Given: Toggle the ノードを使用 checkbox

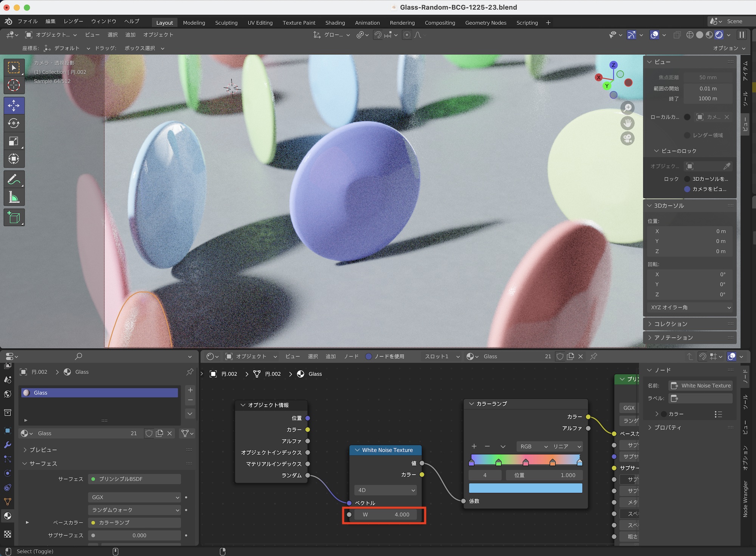Looking at the screenshot, I should click(x=369, y=356).
